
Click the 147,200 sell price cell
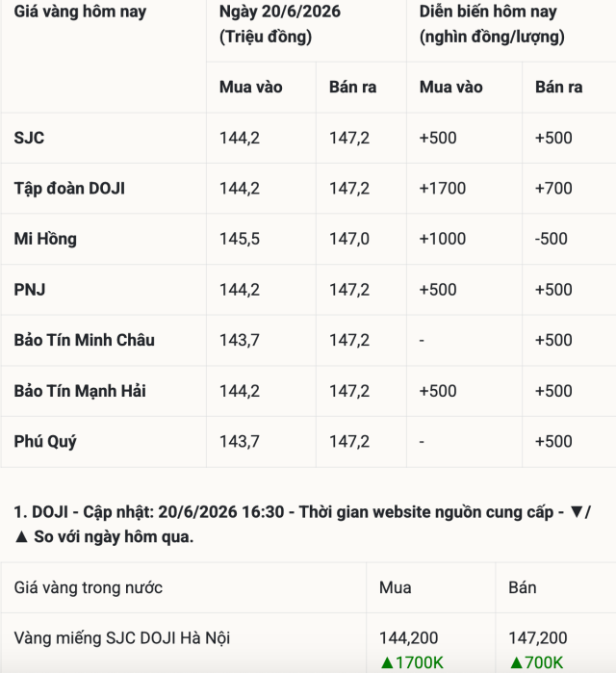(538, 638)
